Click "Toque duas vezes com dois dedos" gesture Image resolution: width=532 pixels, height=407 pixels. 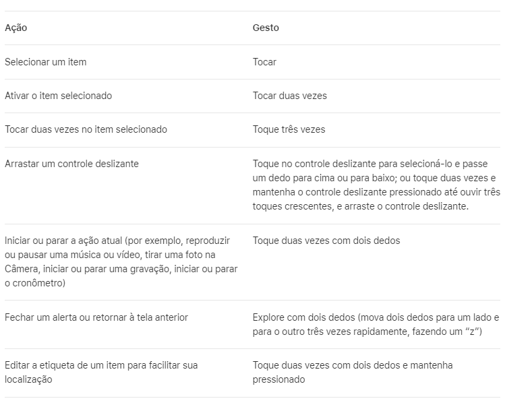[x=326, y=241]
